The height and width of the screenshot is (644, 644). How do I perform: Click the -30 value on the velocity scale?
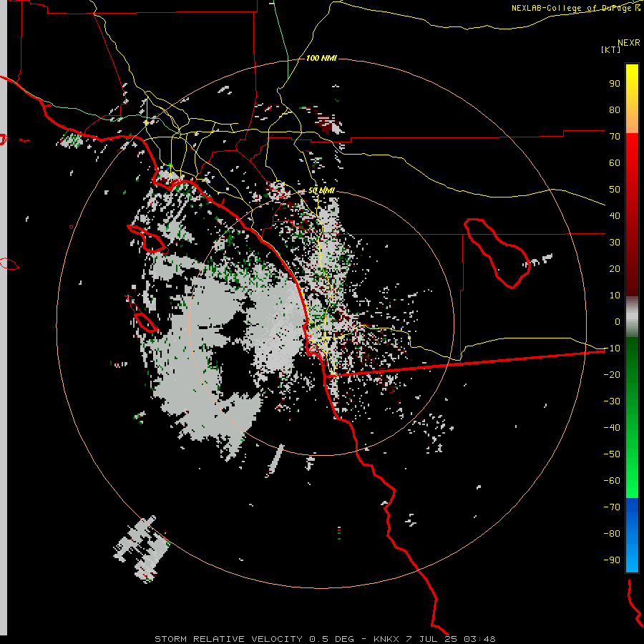(612, 401)
